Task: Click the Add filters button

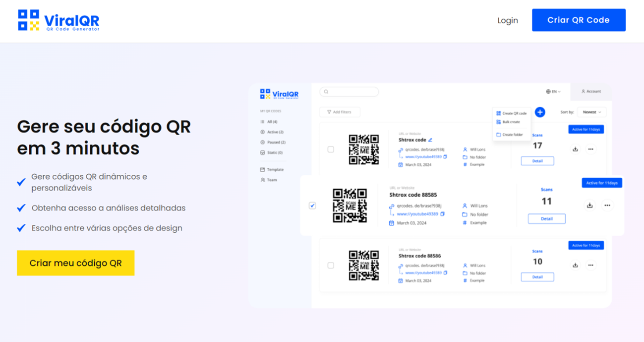Action: click(x=340, y=112)
